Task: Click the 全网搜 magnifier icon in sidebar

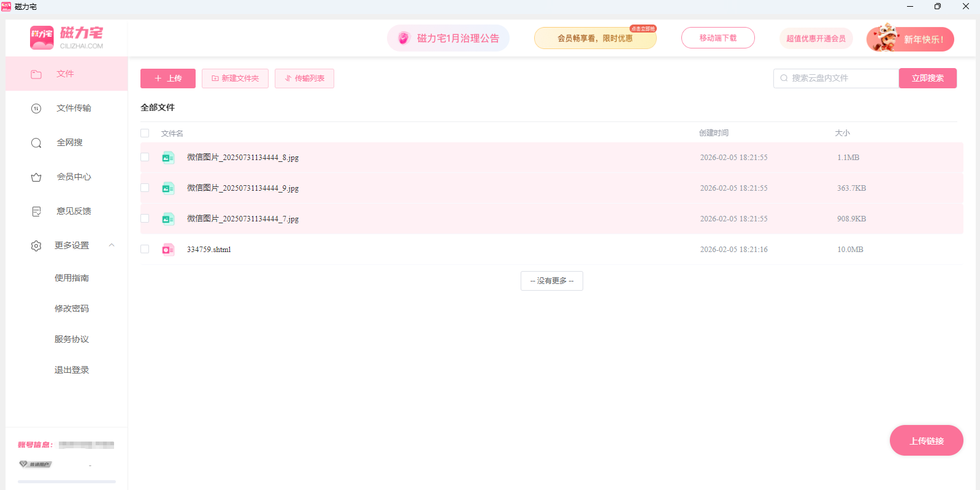Action: tap(36, 143)
